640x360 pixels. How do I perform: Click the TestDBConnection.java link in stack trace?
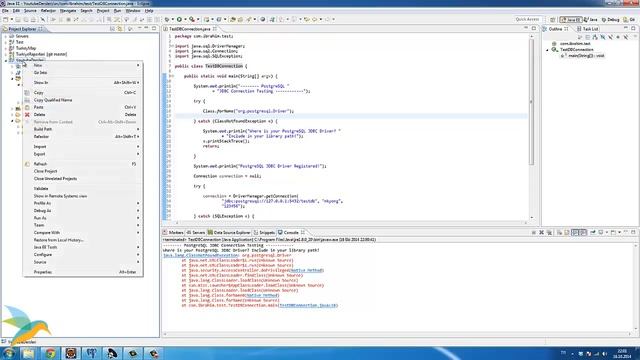point(308,305)
